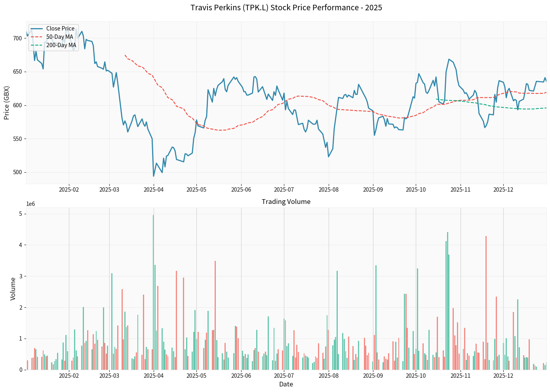
Task: Click the tallest green volume bar at 2025-04
Action: [153, 292]
